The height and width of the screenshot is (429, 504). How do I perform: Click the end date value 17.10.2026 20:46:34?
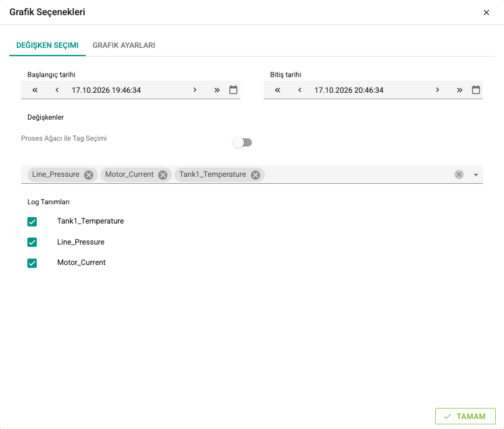[x=349, y=90]
